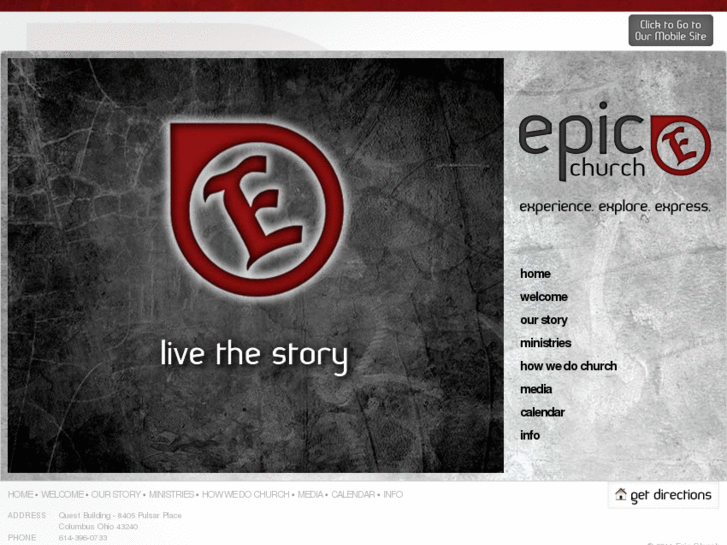
Task: Click 'info' in the sidebar menu
Action: [529, 435]
